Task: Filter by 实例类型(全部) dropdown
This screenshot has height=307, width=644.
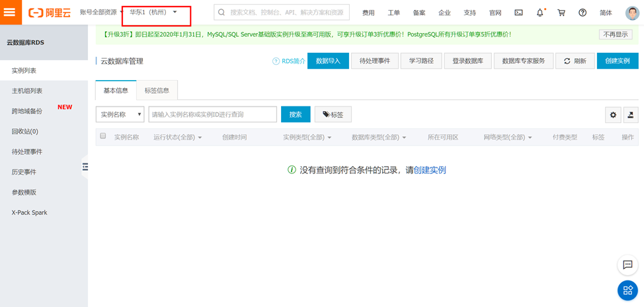Action: coord(307,137)
